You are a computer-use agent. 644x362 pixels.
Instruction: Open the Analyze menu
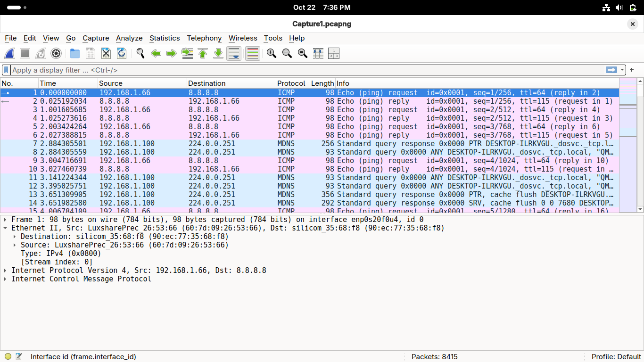(129, 38)
